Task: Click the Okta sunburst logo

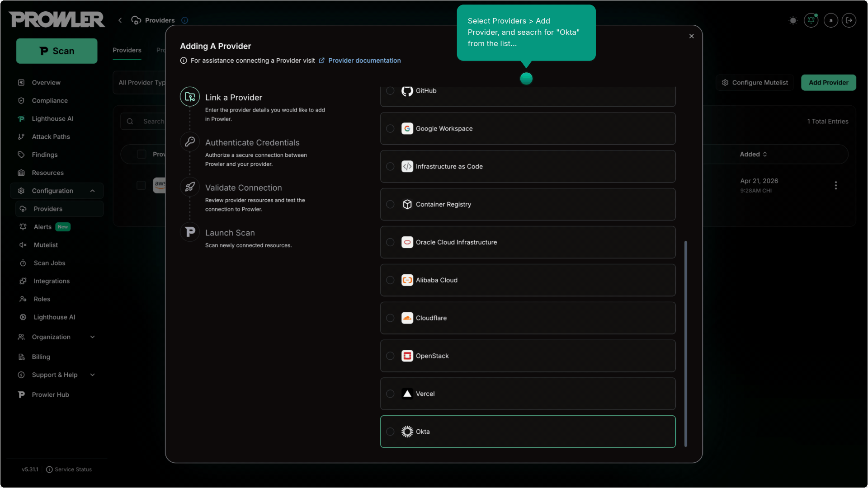Action: coord(407,432)
